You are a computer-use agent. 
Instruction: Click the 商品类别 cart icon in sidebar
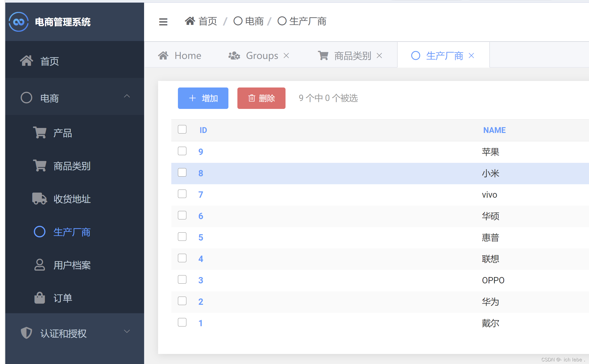(40, 165)
